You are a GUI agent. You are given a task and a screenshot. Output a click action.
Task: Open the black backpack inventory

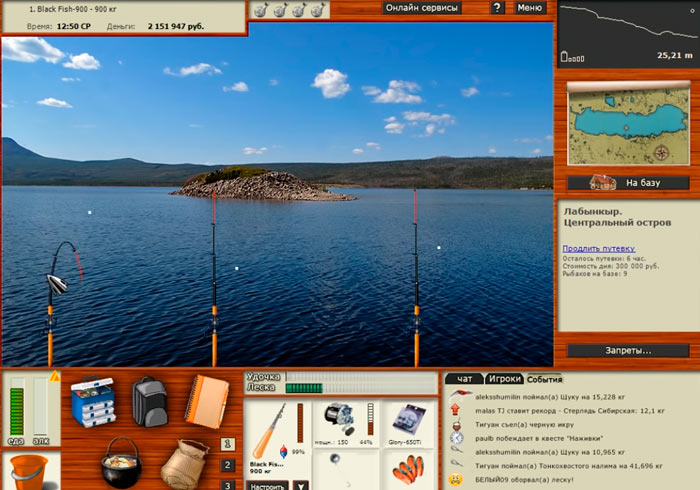coord(148,400)
